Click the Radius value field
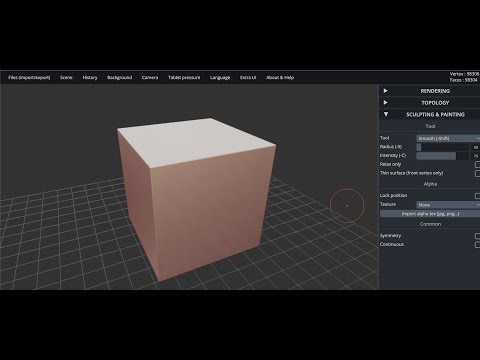The height and width of the screenshot is (360, 480). [x=475, y=147]
